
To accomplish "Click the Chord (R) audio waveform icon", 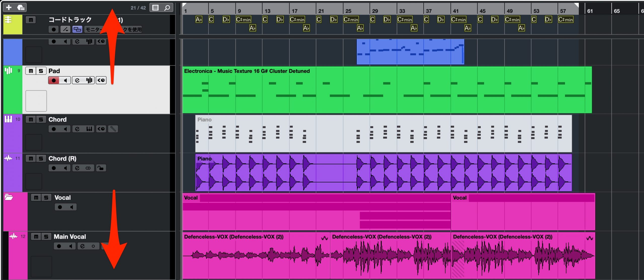I will (x=8, y=158).
